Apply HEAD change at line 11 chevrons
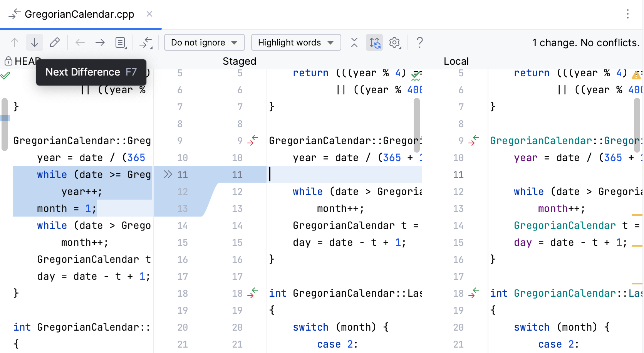Image resolution: width=644 pixels, height=353 pixels. click(168, 175)
